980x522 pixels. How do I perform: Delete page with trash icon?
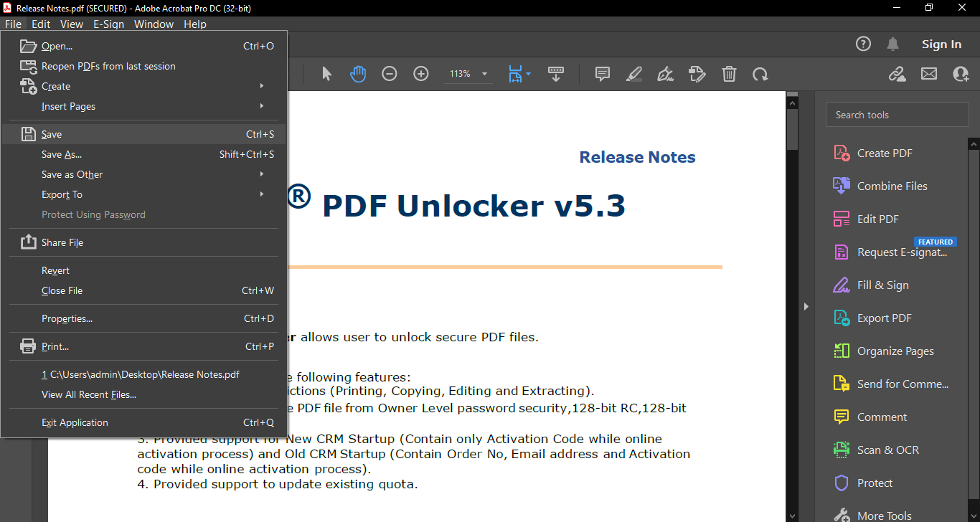coord(729,74)
